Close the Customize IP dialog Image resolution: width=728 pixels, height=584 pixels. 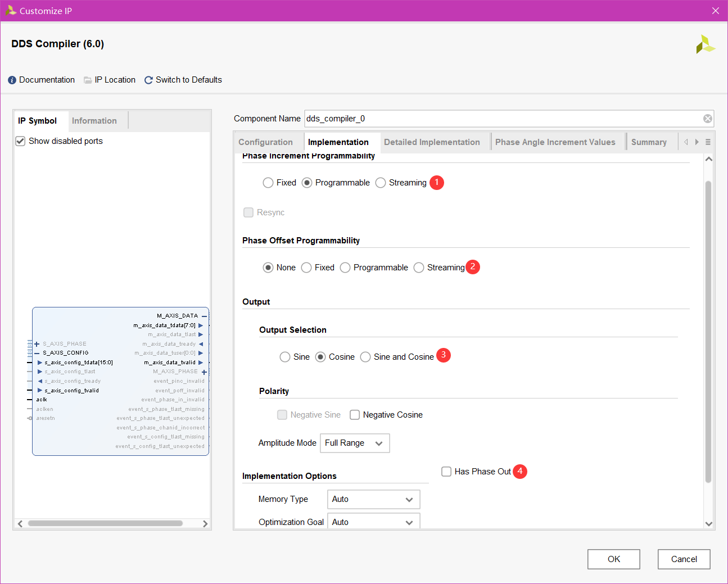[716, 11]
